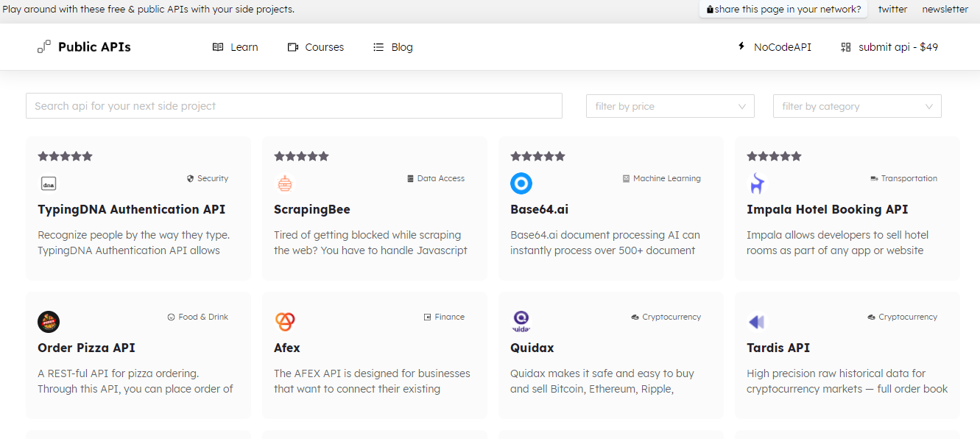The image size is (980, 439).
Task: Open the filter by price dropdown
Action: [x=670, y=106]
